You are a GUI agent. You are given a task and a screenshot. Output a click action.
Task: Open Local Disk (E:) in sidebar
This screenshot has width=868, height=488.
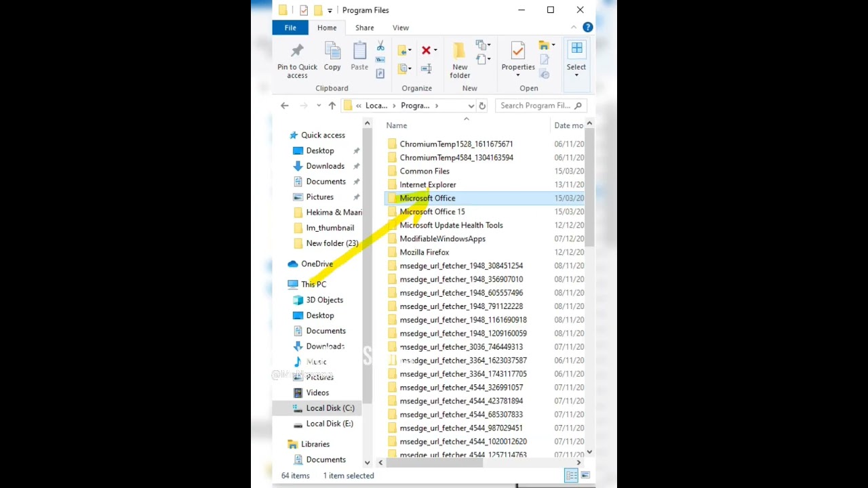pos(329,424)
